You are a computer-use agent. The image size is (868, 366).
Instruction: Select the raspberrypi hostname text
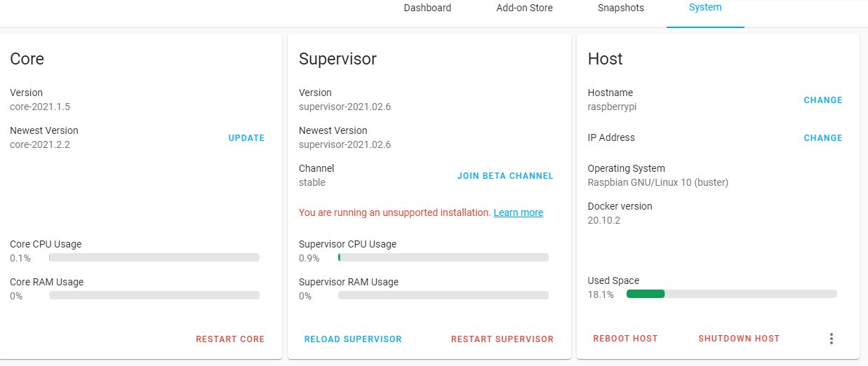click(612, 107)
